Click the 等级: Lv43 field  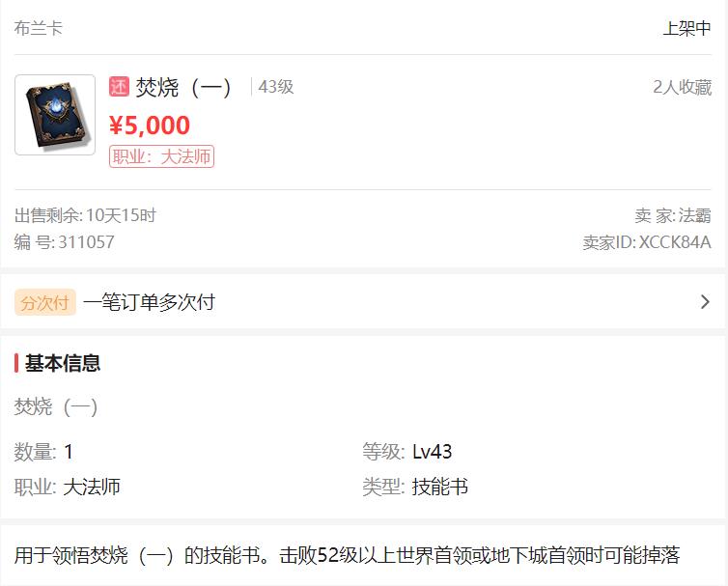click(407, 452)
